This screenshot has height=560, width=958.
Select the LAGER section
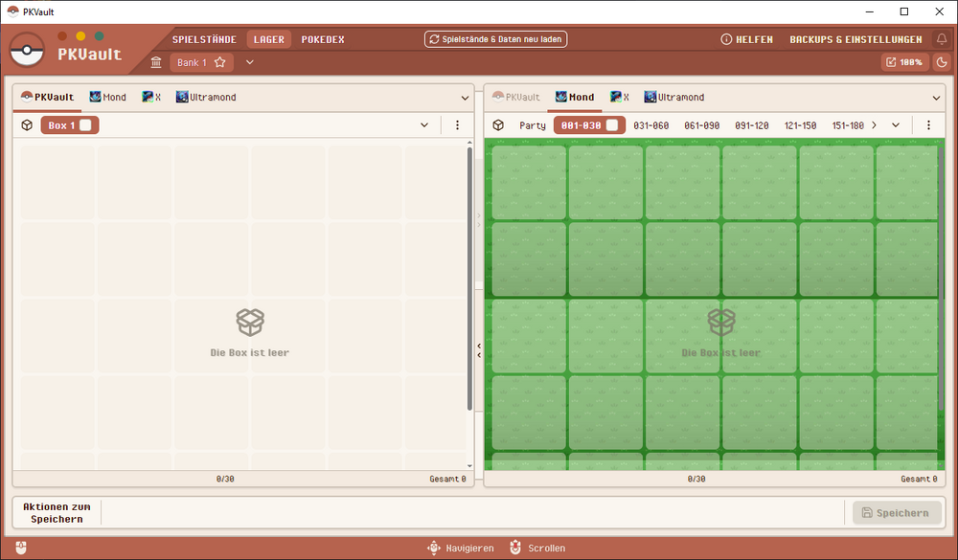click(269, 39)
